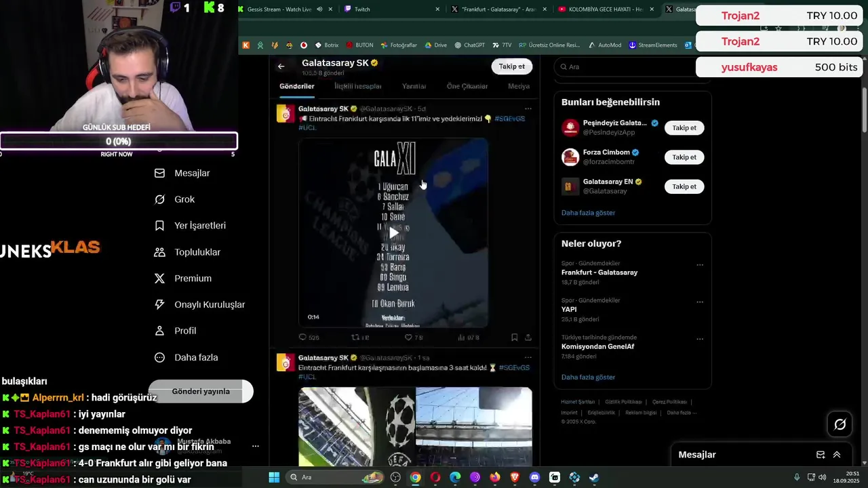Image resolution: width=868 pixels, height=488 pixels.
Task: Open Frankfurt - Galatasaray trend
Action: 599,272
